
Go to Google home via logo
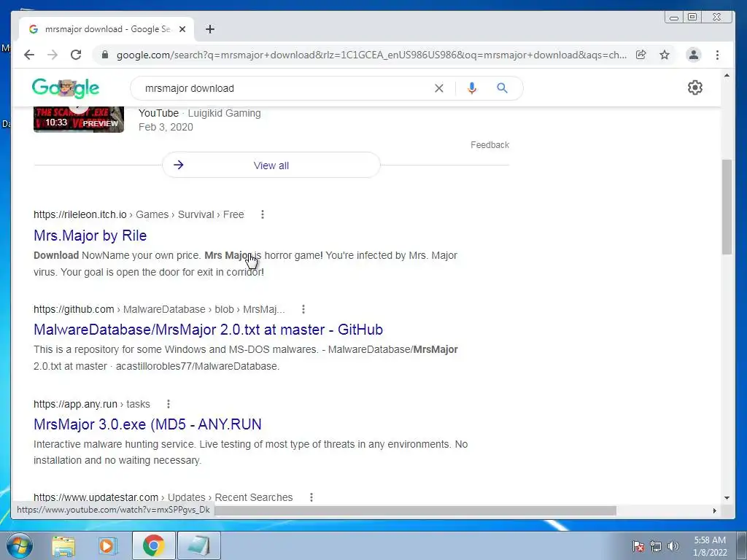[x=66, y=87]
